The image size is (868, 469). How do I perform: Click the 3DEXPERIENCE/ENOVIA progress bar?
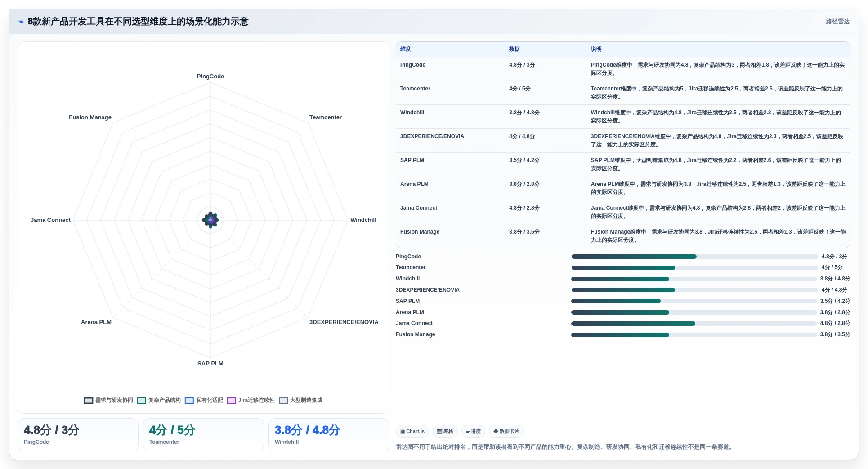pos(694,290)
